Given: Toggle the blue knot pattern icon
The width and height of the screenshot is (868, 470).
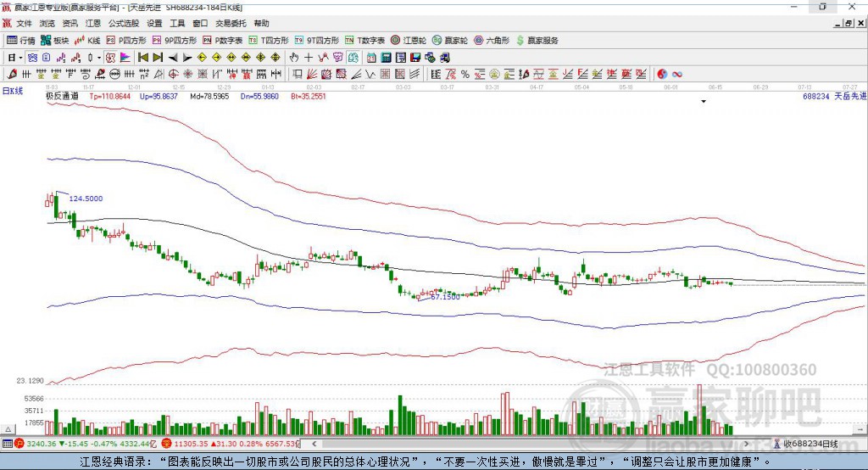Looking at the screenshot, I should click(33, 58).
